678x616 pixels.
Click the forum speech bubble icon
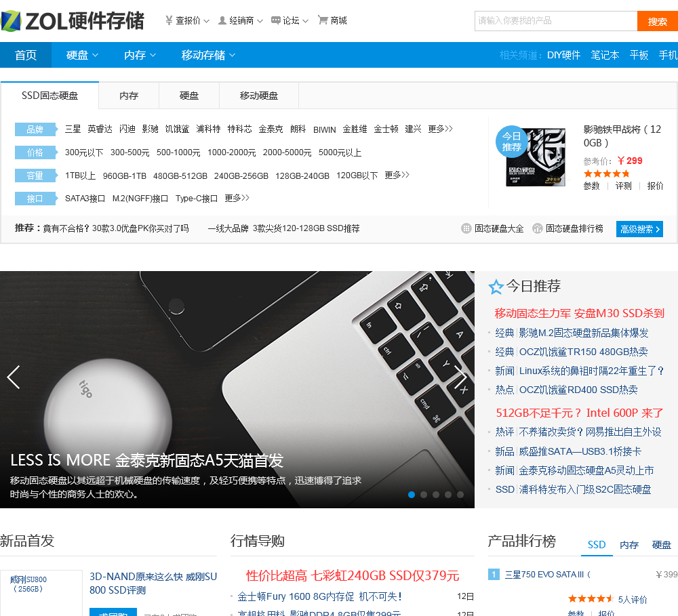coord(275,20)
